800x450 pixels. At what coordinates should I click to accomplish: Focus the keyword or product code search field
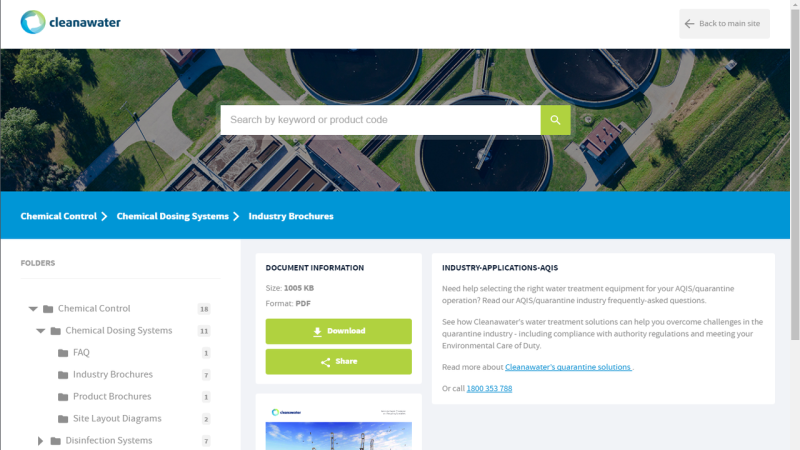pos(380,120)
